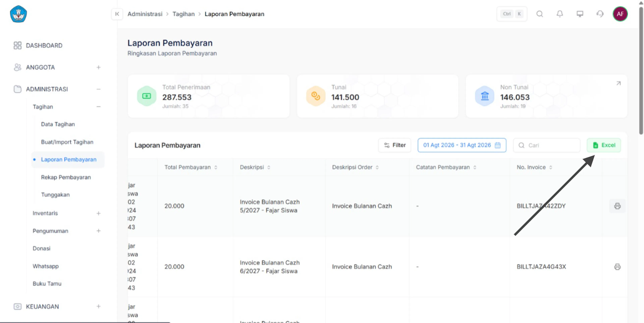Sort by Catatan Pembayaran column
The image size is (644, 323).
(474, 167)
